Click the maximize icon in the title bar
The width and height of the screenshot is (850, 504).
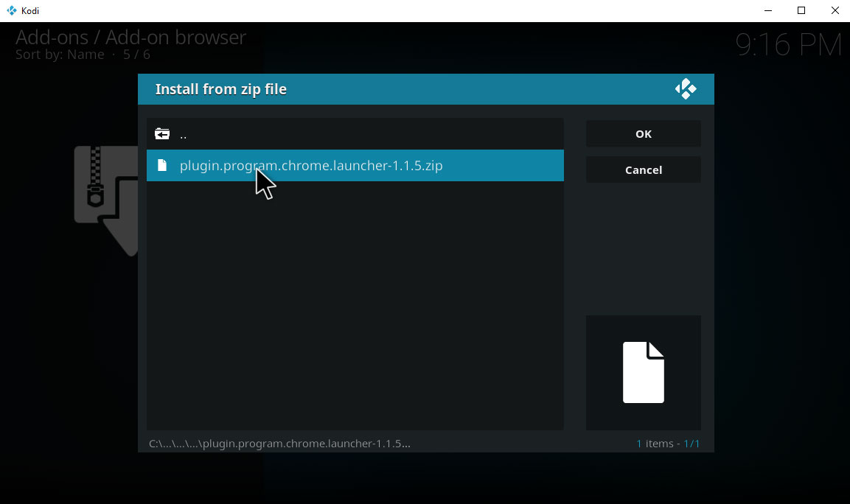pos(801,10)
